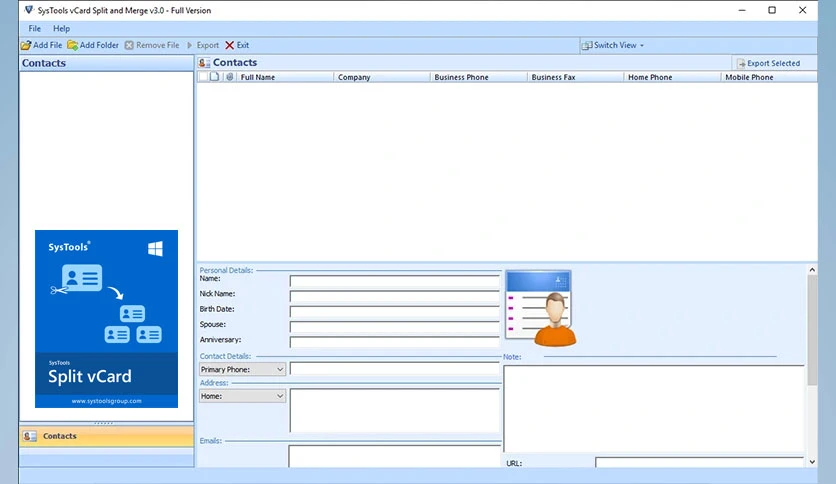Open the Switch View dropdown
Screen dimensions: 836x484
tap(613, 45)
